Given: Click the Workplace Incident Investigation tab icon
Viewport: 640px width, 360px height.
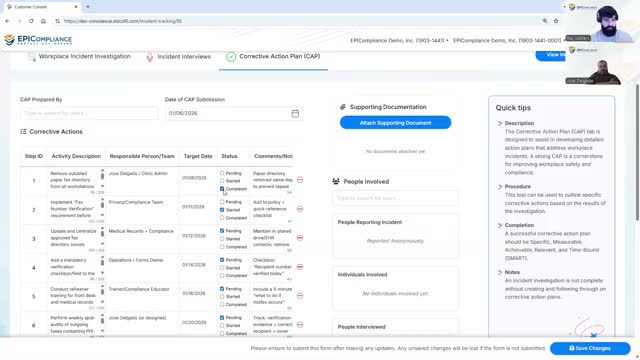Looking at the screenshot, I should tap(31, 57).
